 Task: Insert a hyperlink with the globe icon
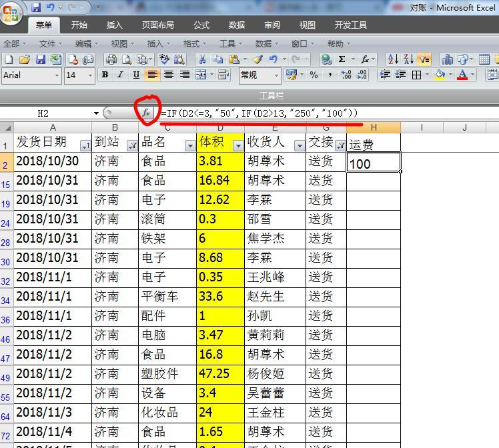326,59
